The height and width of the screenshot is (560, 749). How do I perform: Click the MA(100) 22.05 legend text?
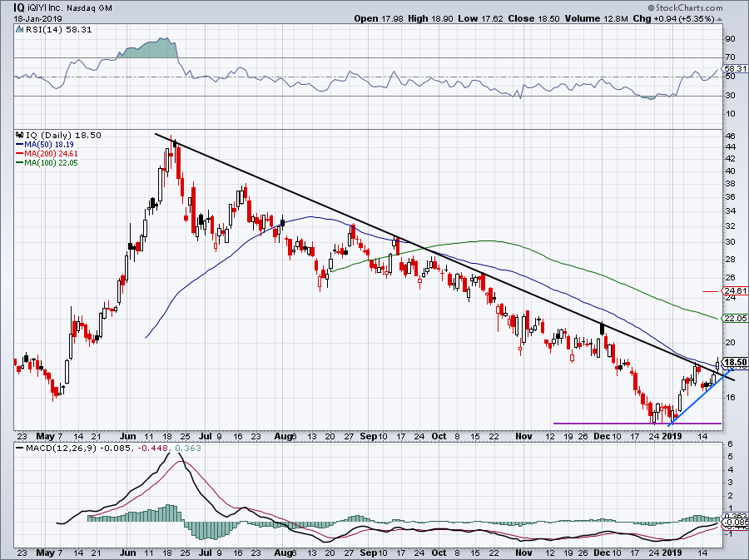pos(51,163)
